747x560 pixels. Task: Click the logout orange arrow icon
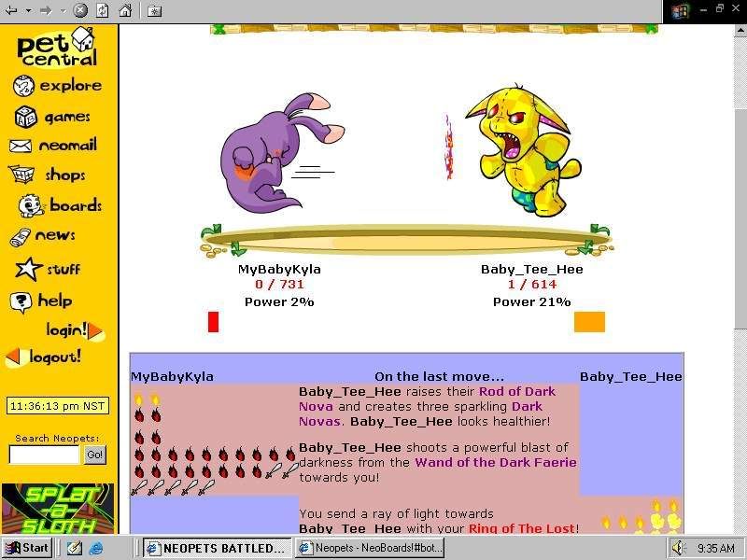pos(14,357)
